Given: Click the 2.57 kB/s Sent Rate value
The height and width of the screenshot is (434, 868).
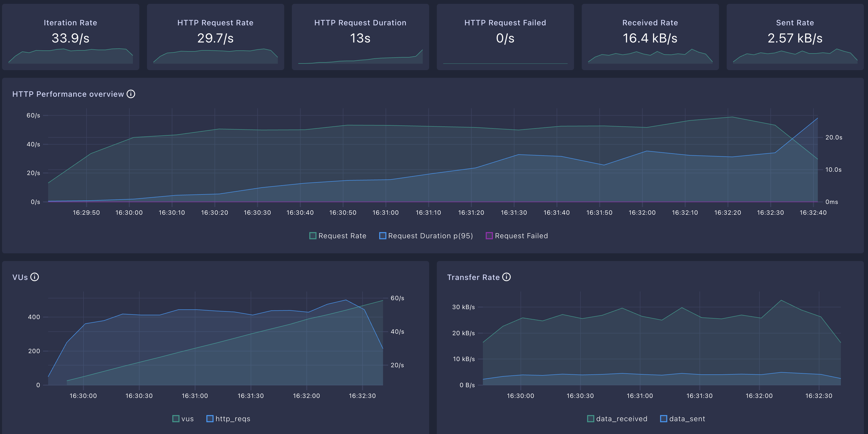Looking at the screenshot, I should click(795, 38).
